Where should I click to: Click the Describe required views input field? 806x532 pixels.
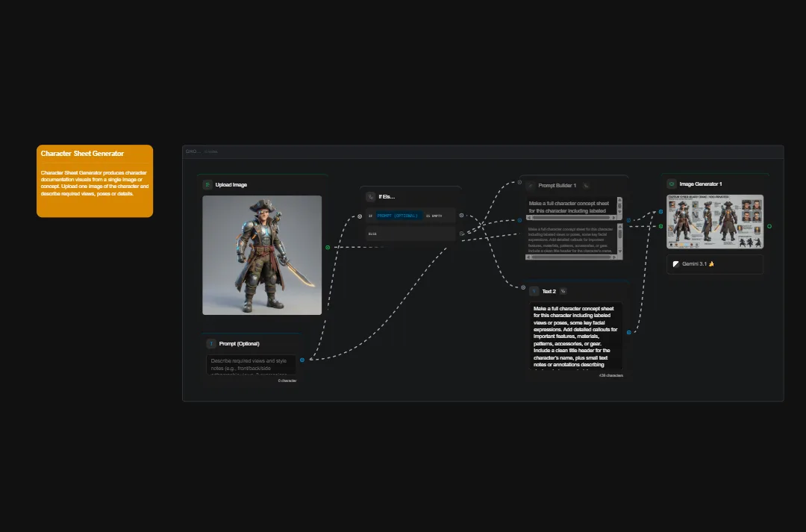251,365
